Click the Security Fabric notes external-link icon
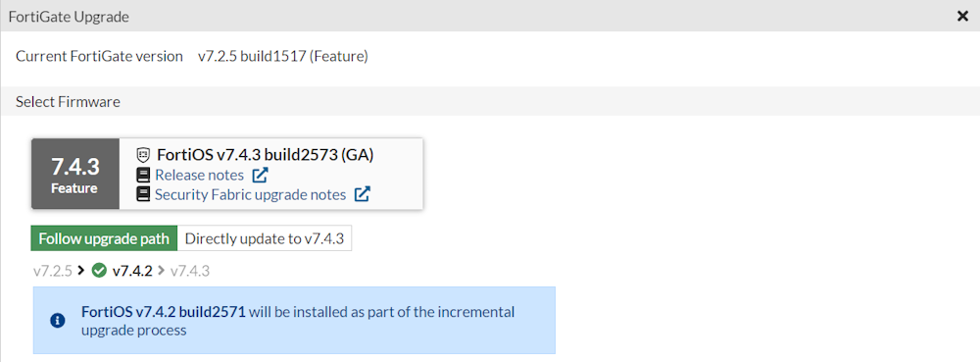Screen dimensions: 980x362 pyautogui.click(x=362, y=194)
